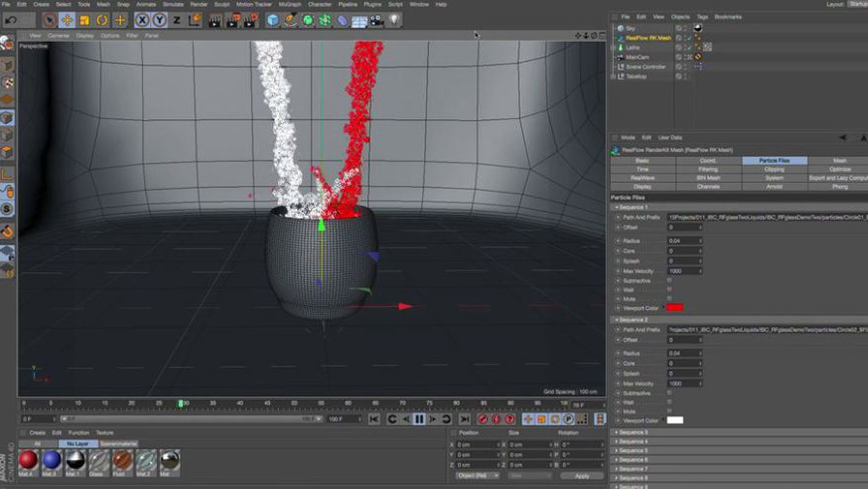Open the Simulate menu
This screenshot has height=489, width=868.
click(173, 4)
